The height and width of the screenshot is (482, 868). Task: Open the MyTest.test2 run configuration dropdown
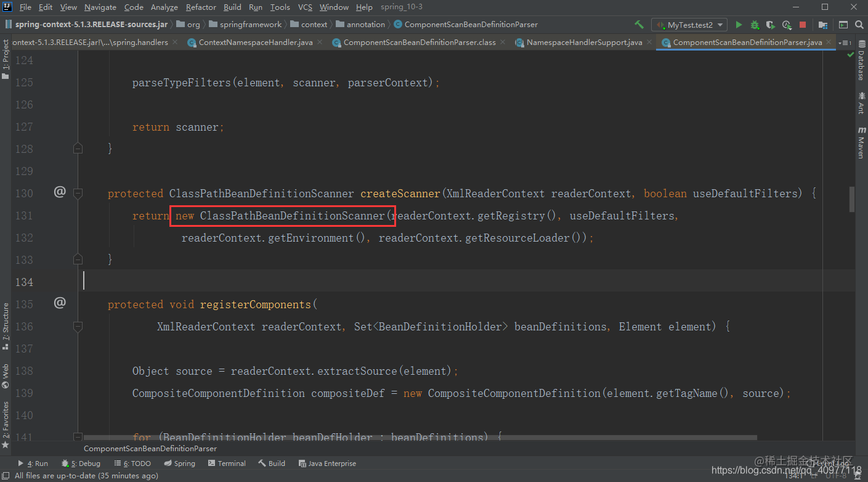[x=689, y=25]
